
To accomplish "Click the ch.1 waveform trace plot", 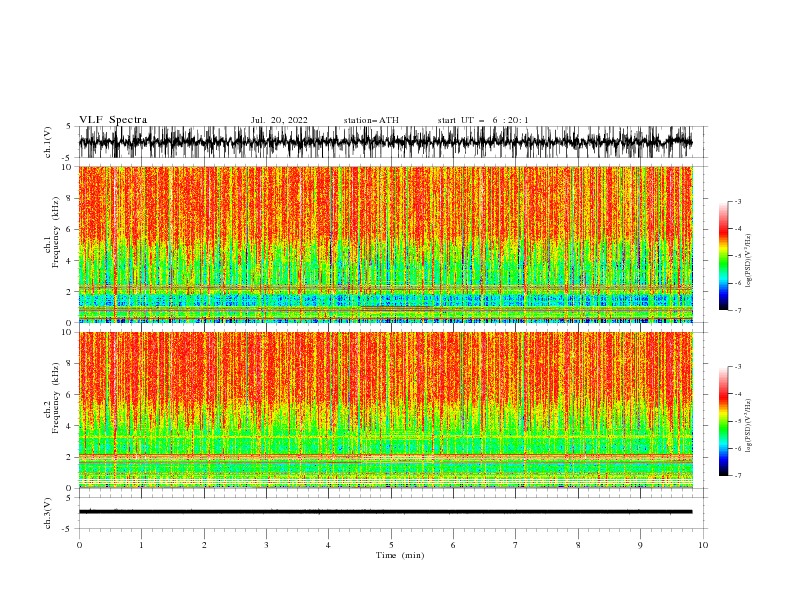I will pos(385,142).
